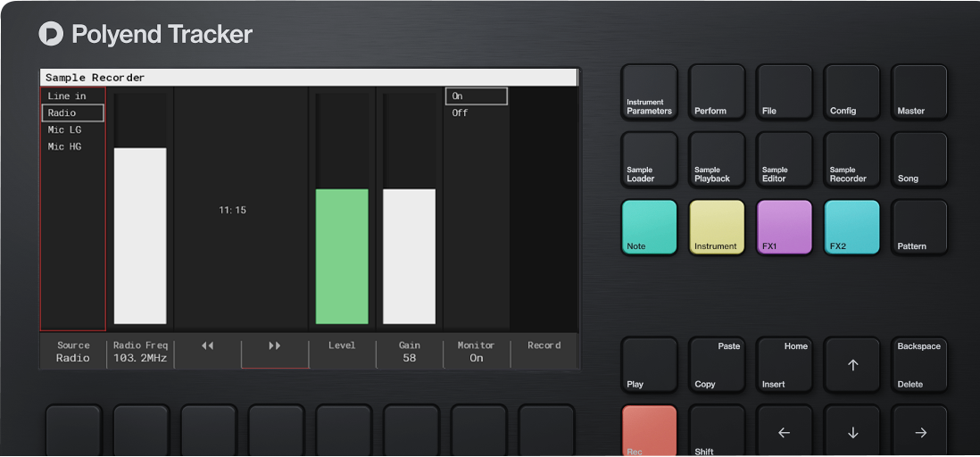This screenshot has height=457, width=980.
Task: Open Instrument Parameters pad
Action: pos(650,92)
